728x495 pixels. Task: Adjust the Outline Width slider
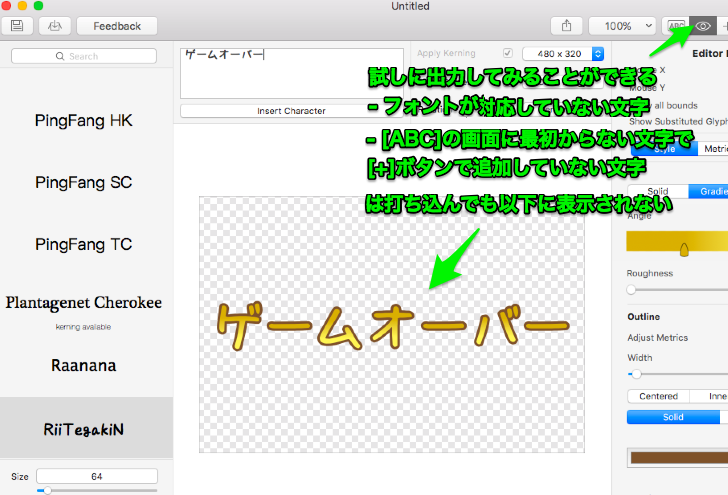637,374
